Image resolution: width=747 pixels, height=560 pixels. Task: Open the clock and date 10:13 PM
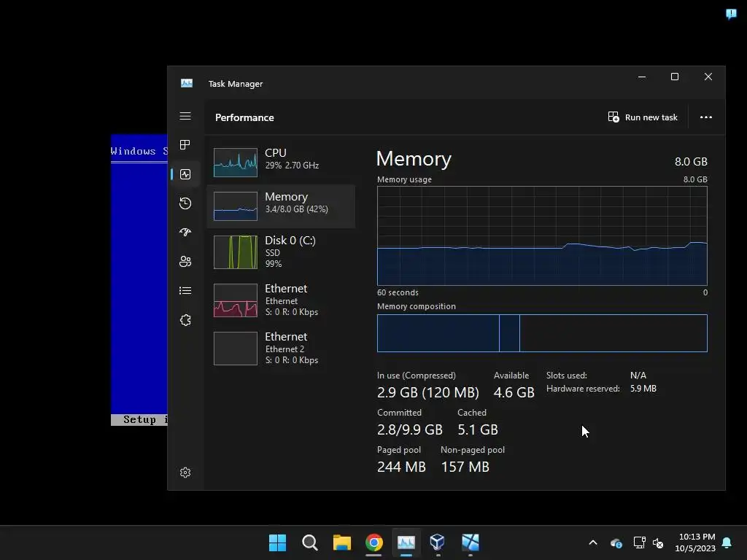[695, 542]
